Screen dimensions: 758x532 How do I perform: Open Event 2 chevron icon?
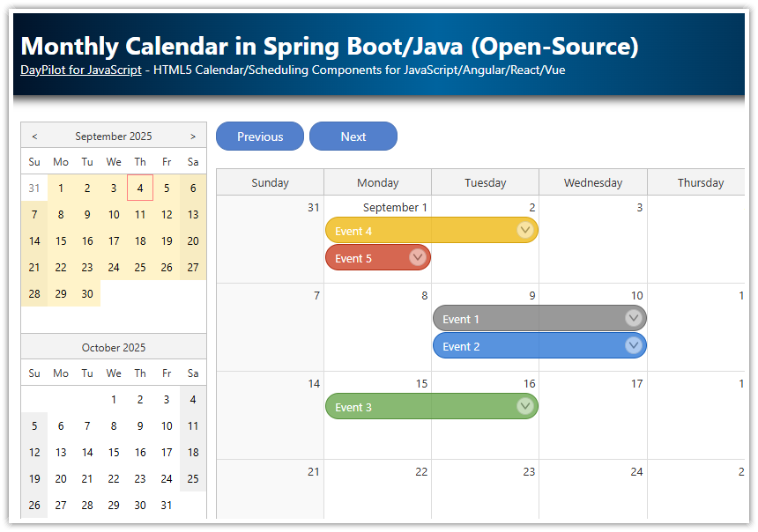[x=634, y=345]
